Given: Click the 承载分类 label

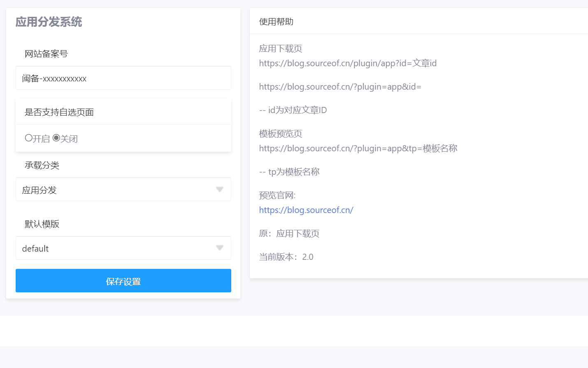Looking at the screenshot, I should [x=42, y=165].
